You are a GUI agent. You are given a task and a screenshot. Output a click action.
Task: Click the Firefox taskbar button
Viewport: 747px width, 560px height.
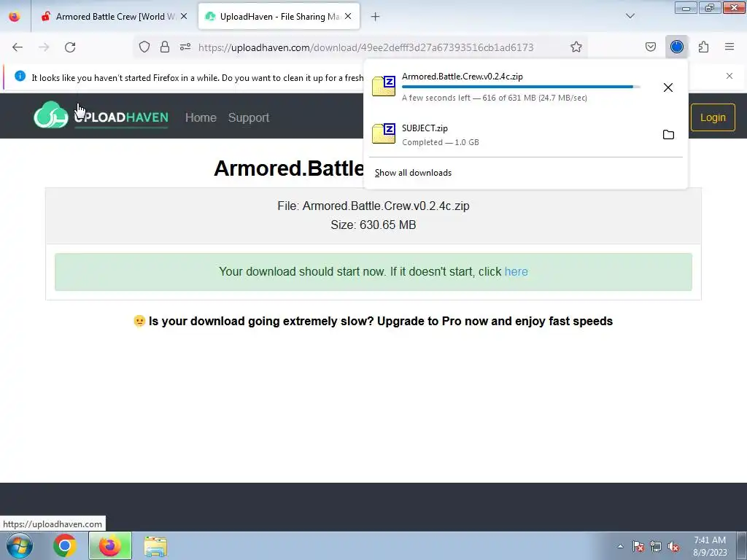(110, 545)
